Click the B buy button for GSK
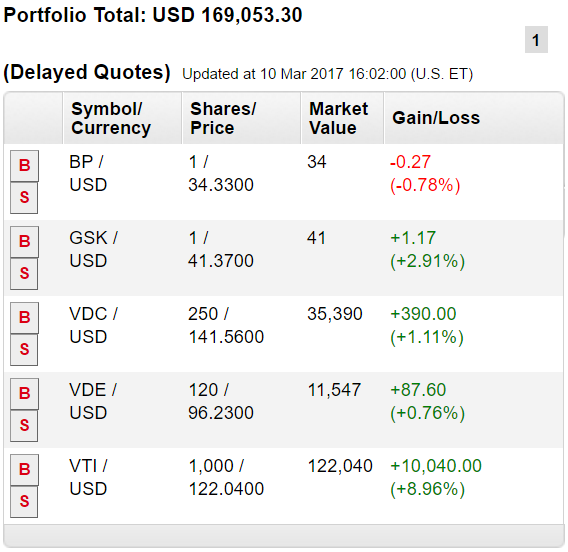This screenshot has width=568, height=552. [x=24, y=242]
